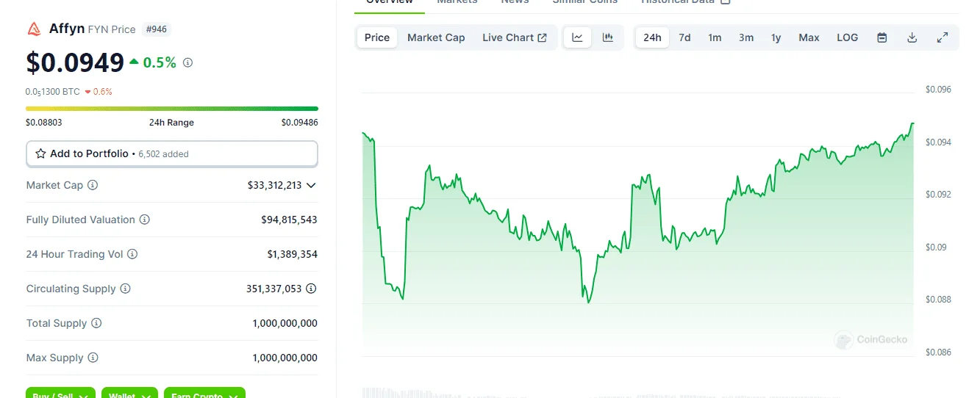Open the calendar date range picker
Screen dimensions: 980x398
(881, 37)
